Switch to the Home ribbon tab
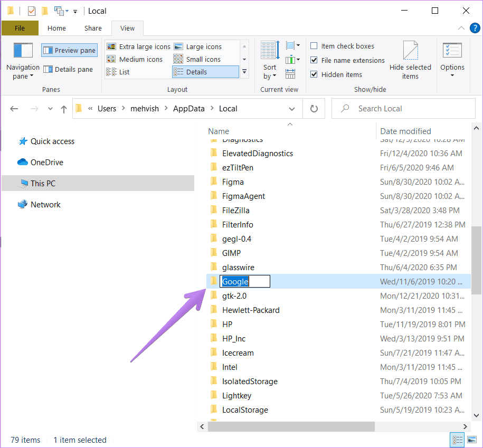 pos(56,28)
